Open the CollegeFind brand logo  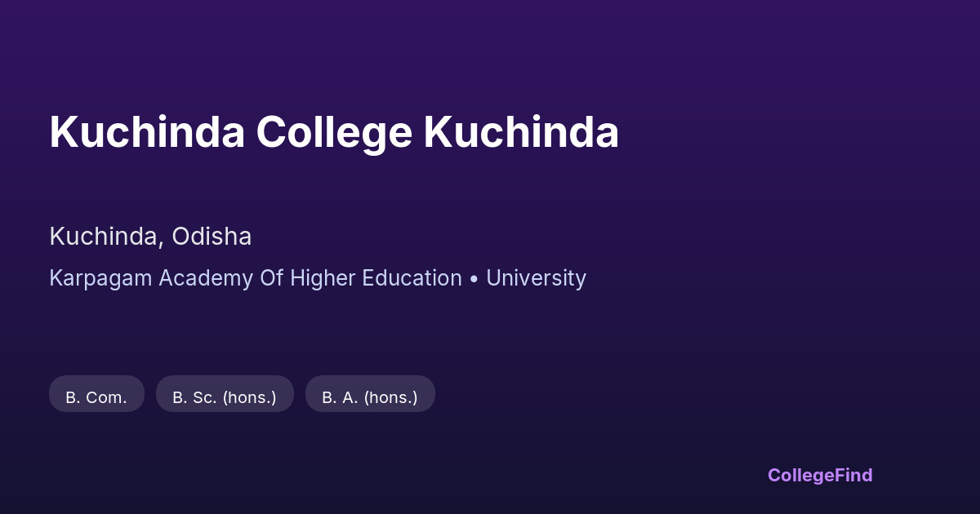[x=820, y=475]
